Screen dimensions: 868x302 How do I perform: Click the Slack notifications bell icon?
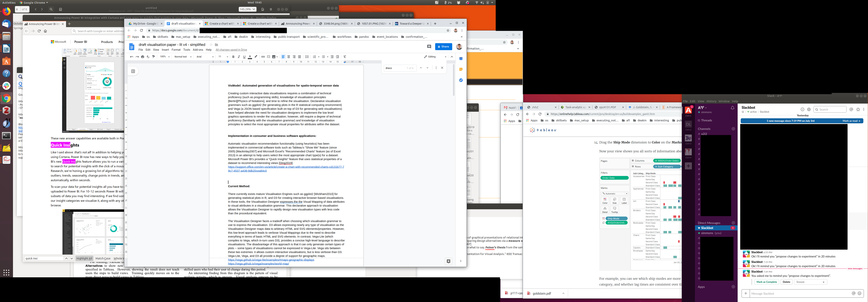[x=732, y=108]
